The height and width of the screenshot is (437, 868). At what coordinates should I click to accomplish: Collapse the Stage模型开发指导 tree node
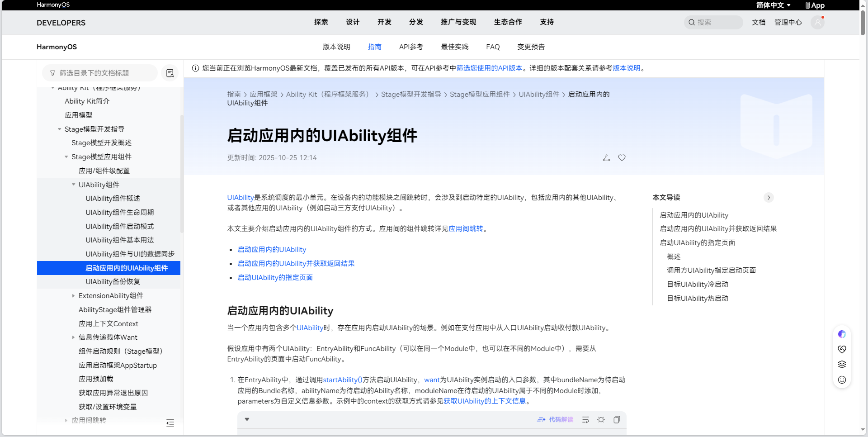point(59,129)
